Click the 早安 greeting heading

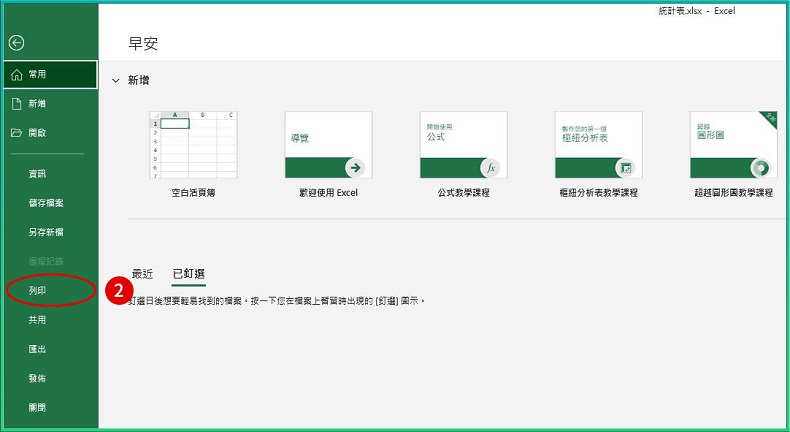tap(143, 43)
